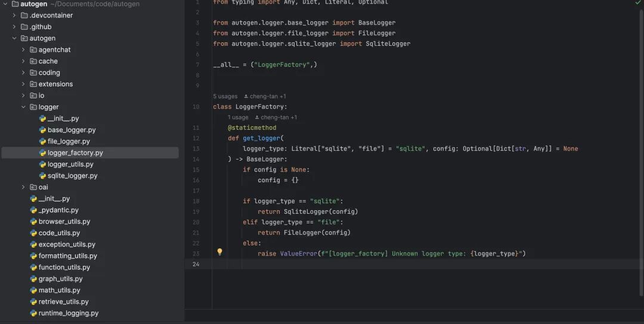Select file_logger.py in the file tree
This screenshot has width=644, height=324.
(69, 142)
